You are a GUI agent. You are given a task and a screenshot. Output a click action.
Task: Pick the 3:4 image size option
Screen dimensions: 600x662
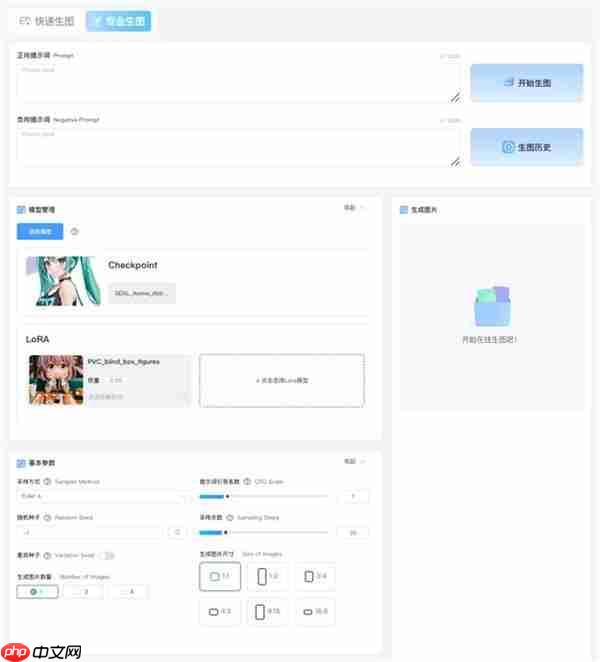pos(314,576)
